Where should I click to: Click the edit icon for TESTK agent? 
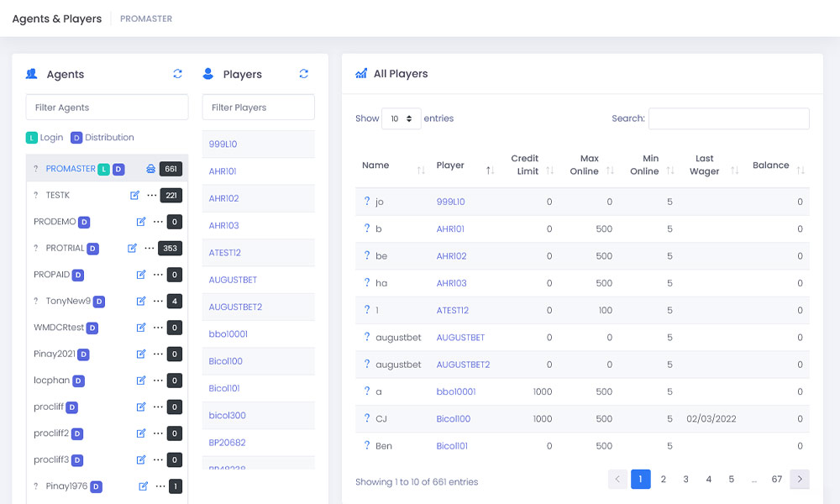tap(135, 196)
